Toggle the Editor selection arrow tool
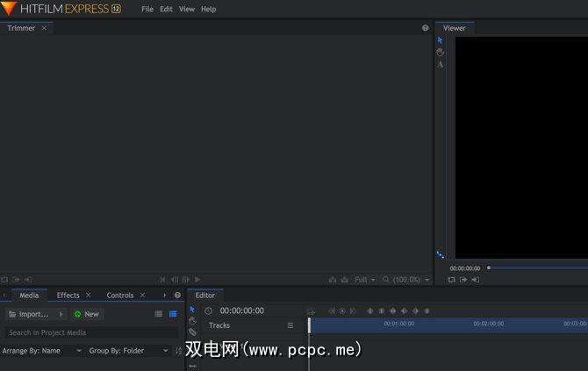The width and height of the screenshot is (588, 371). click(193, 310)
